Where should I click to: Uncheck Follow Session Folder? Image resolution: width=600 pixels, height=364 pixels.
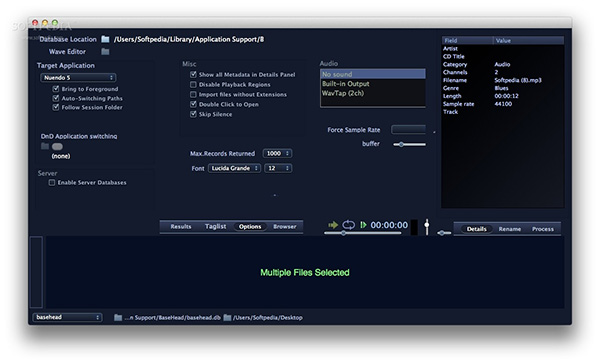pyautogui.click(x=56, y=107)
